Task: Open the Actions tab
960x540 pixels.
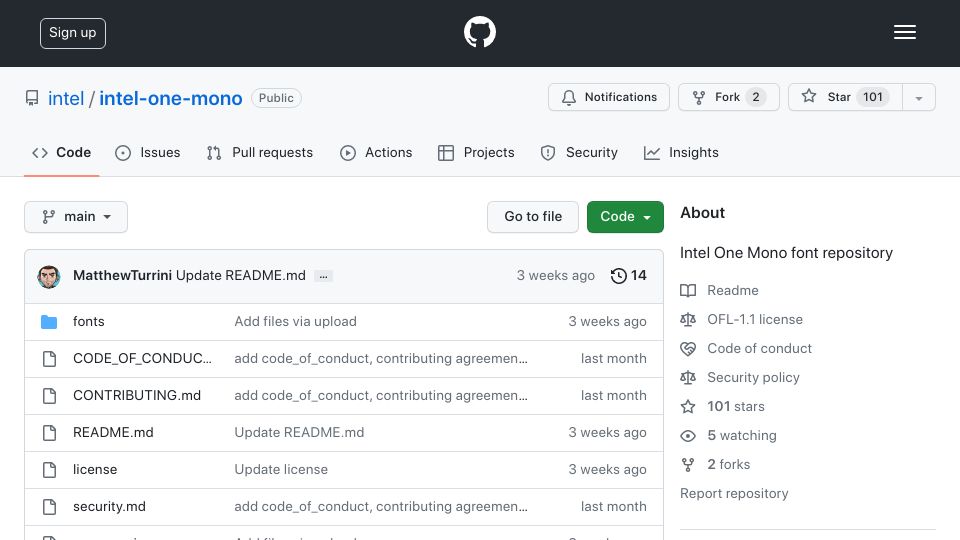Action: (376, 152)
